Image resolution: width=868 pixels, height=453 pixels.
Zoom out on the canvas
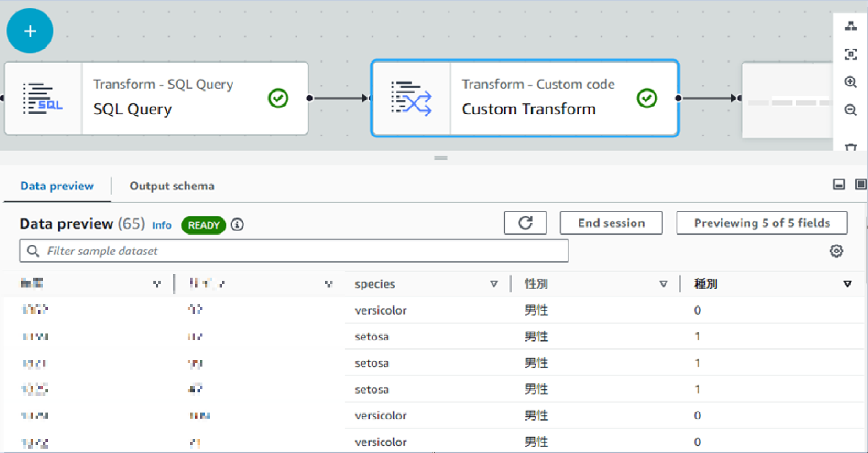[x=850, y=110]
